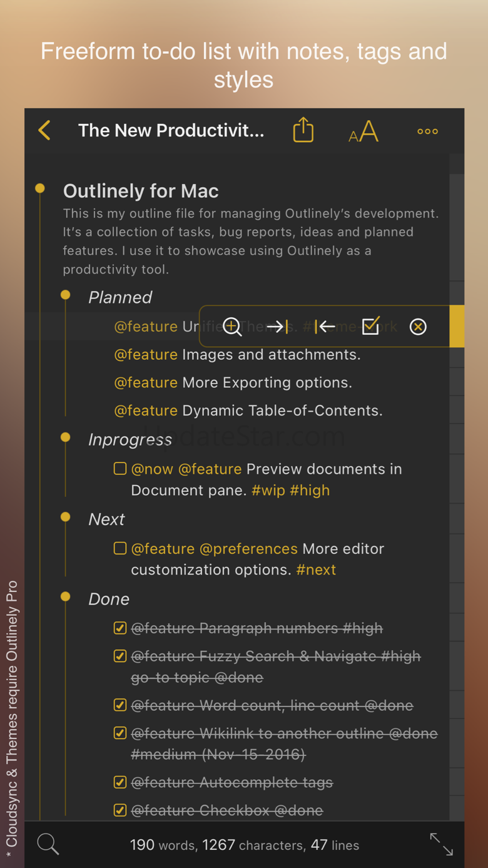The width and height of the screenshot is (488, 868).
Task: Click the indent right arrow icon
Action: click(x=278, y=327)
